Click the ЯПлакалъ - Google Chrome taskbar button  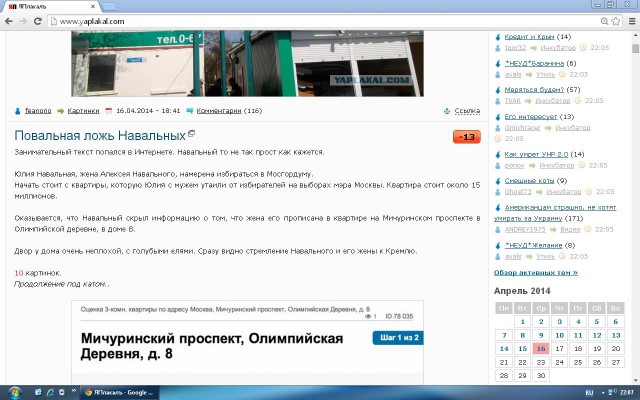pos(119,392)
